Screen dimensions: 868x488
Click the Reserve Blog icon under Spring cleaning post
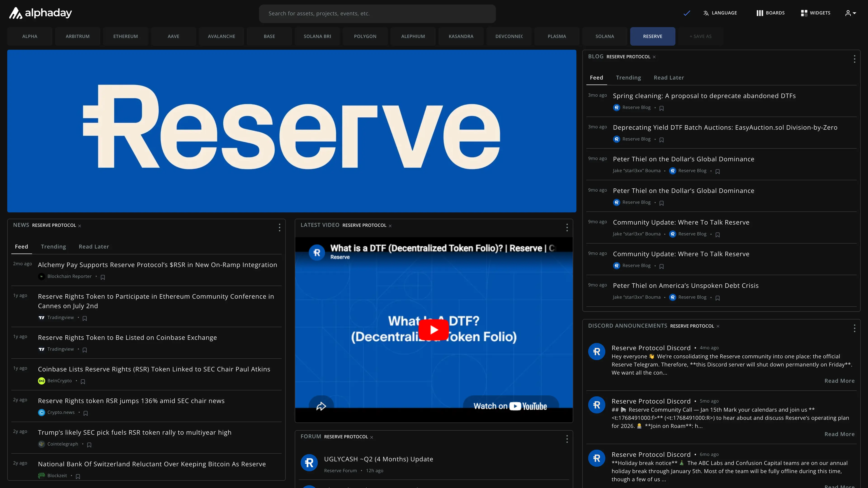[616, 108]
